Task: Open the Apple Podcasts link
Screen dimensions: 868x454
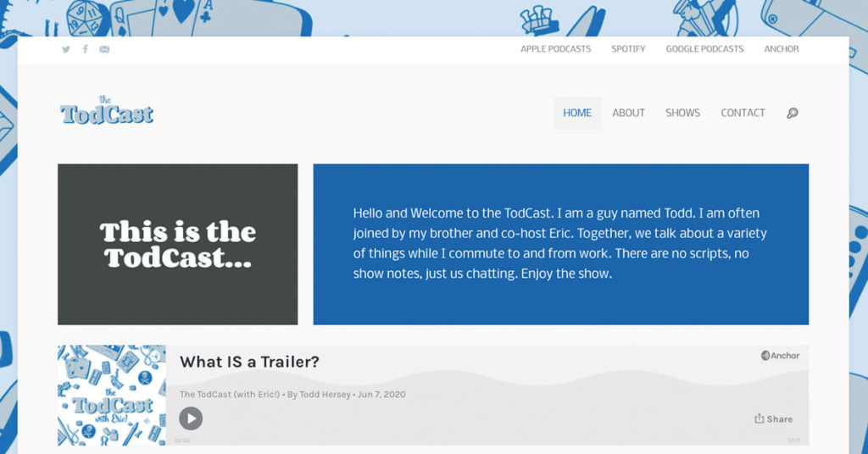Action: point(555,49)
